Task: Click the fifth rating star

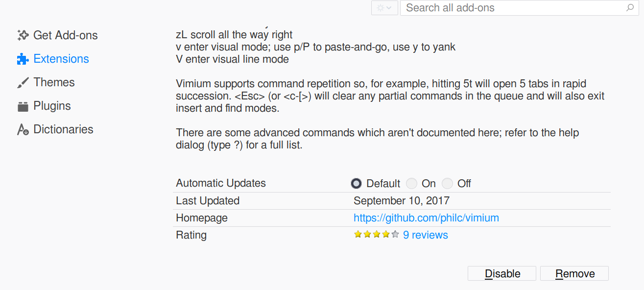Action: (394, 234)
